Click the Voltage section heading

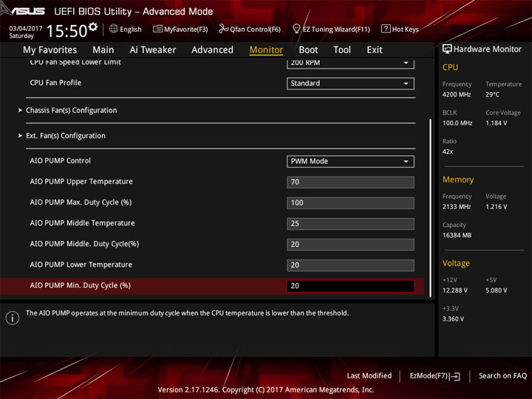[x=456, y=263]
